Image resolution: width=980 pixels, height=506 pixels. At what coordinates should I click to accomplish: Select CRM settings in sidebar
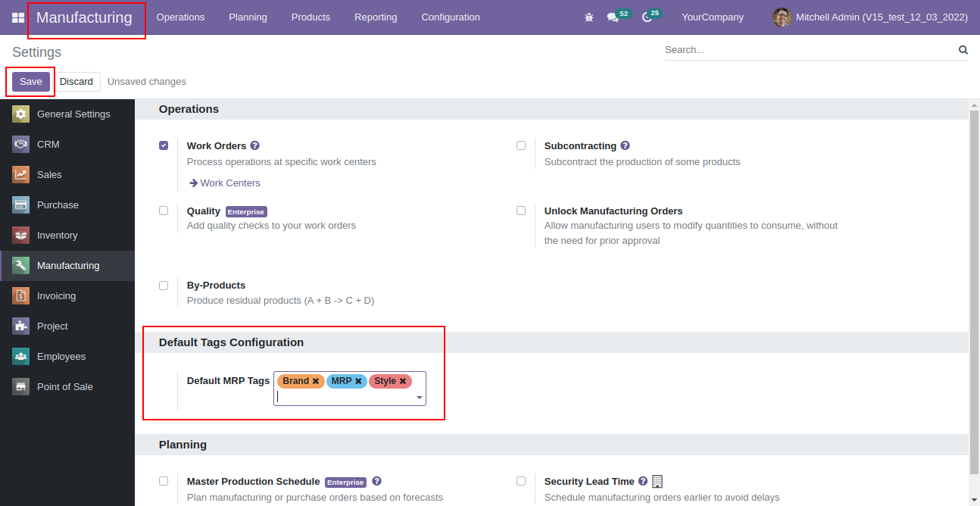pyautogui.click(x=67, y=145)
